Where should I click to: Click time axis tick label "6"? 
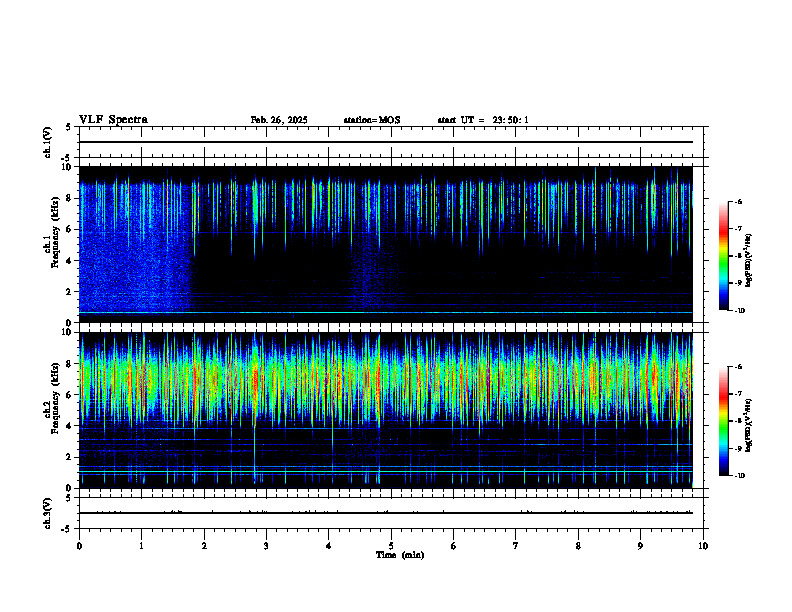[x=454, y=546]
